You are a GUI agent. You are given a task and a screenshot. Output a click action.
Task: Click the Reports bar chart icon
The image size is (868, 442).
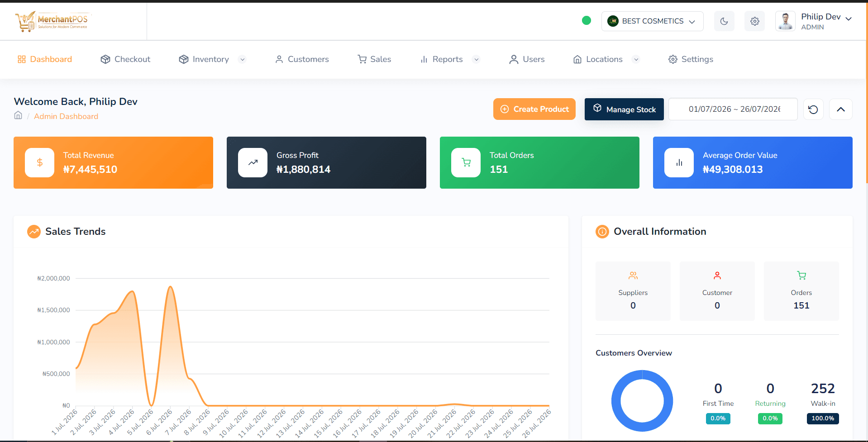point(424,59)
